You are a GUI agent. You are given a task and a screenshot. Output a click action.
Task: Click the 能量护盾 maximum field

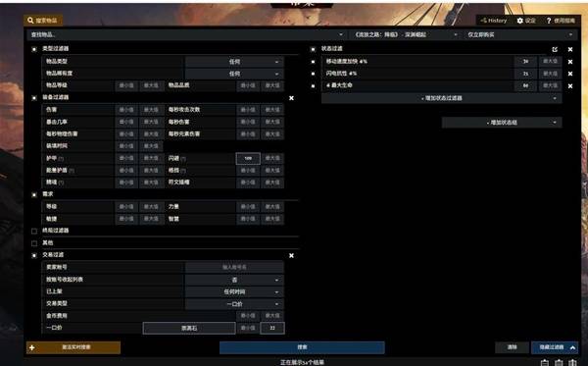click(151, 171)
